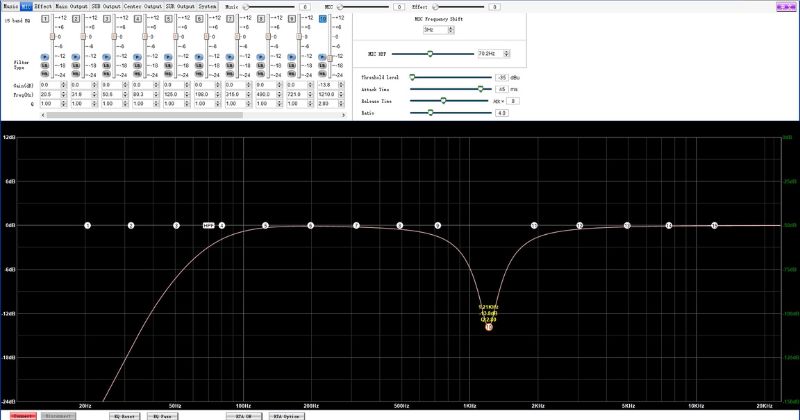Pick the high-shelf filter icon for band 5
The image size is (800, 420).
(x=170, y=75)
